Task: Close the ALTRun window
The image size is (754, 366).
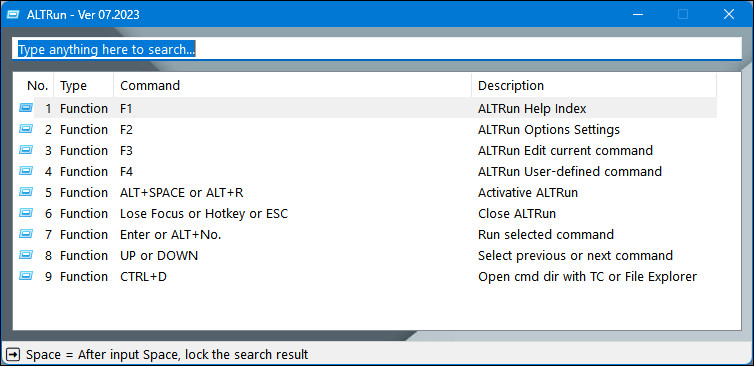Action: [729, 14]
